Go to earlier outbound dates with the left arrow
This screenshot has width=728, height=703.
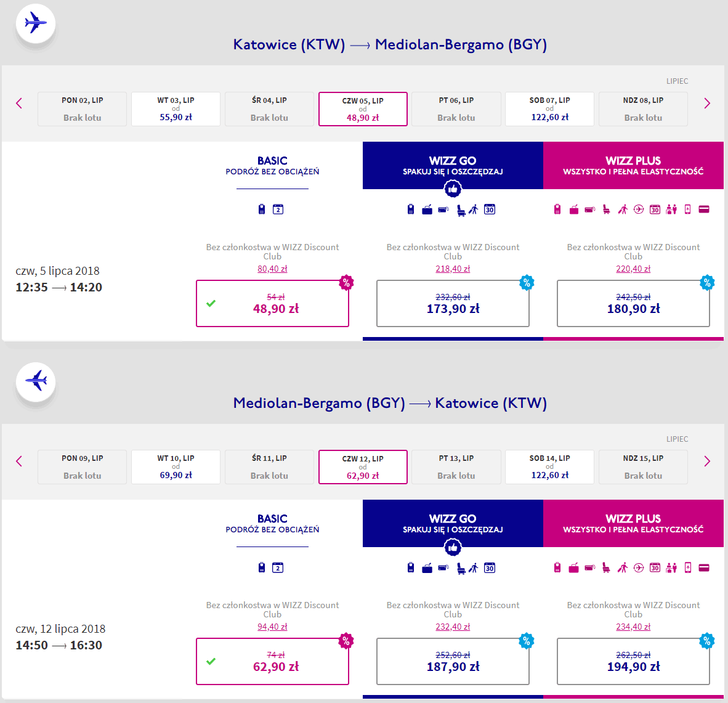click(x=19, y=104)
